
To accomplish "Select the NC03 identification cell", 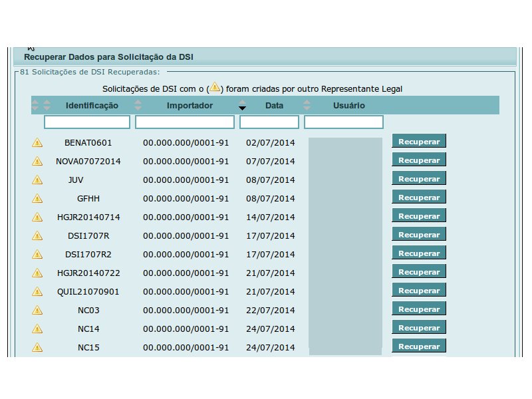I will click(88, 311).
